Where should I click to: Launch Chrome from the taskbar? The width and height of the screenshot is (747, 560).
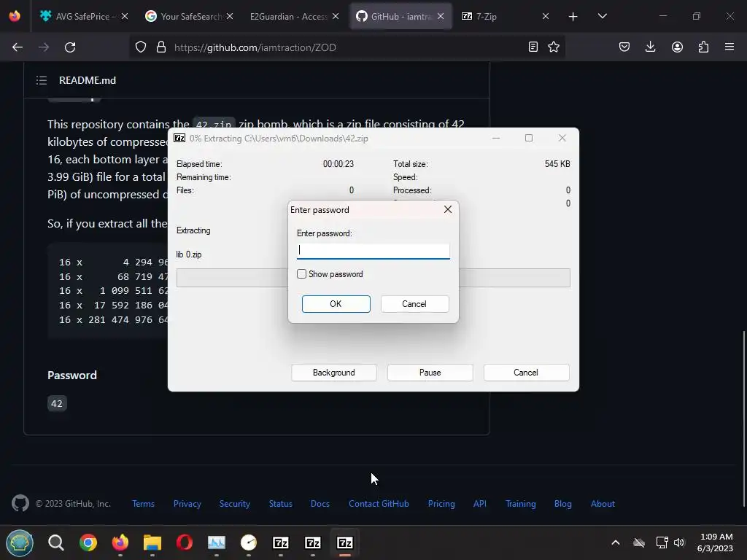coord(88,542)
